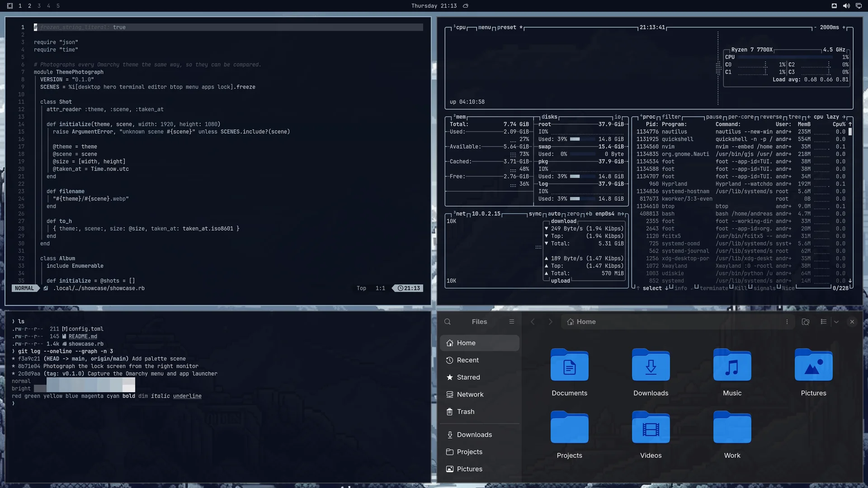Toggle tree view in btop proc box

(795, 117)
